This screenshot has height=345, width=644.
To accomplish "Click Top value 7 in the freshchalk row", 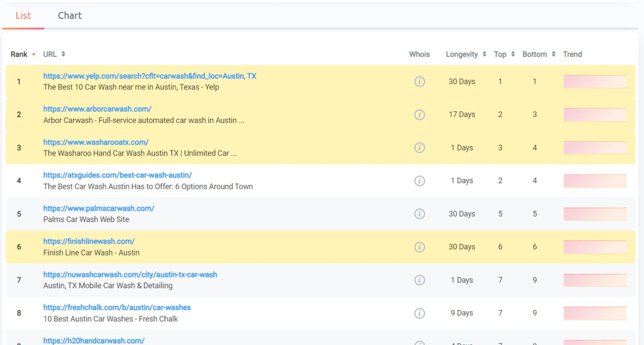I will tap(500, 313).
